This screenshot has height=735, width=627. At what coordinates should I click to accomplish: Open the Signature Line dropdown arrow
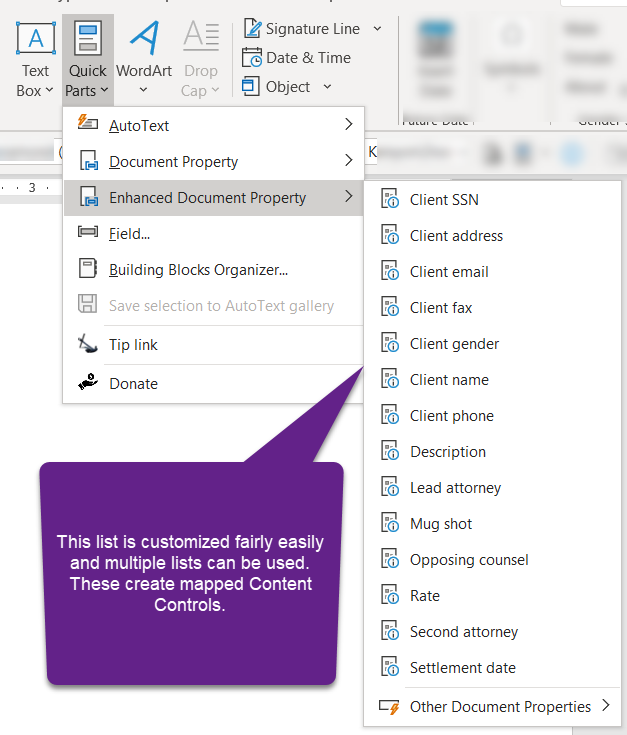tap(377, 29)
